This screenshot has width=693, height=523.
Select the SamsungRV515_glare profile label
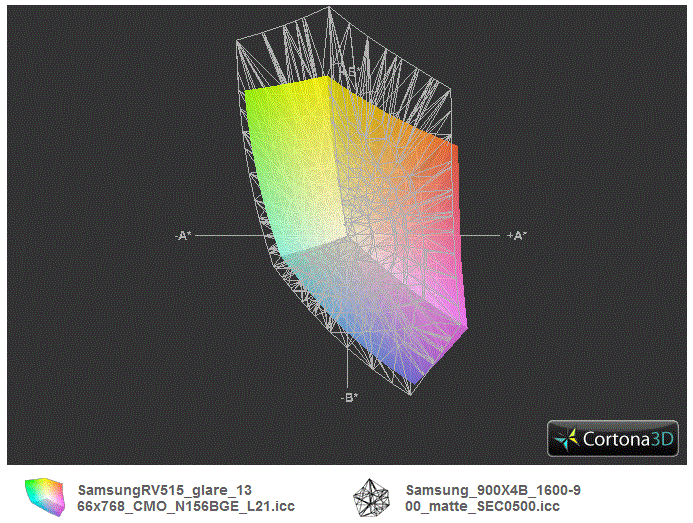coord(186,498)
